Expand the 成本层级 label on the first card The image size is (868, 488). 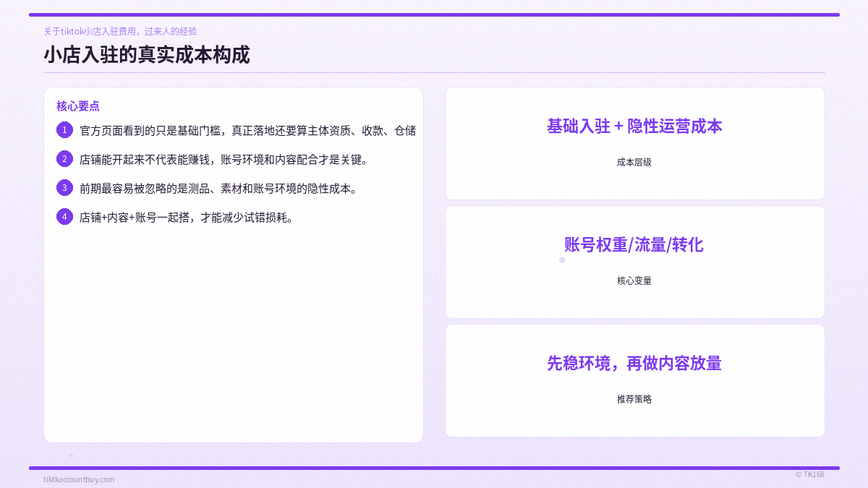tap(633, 163)
